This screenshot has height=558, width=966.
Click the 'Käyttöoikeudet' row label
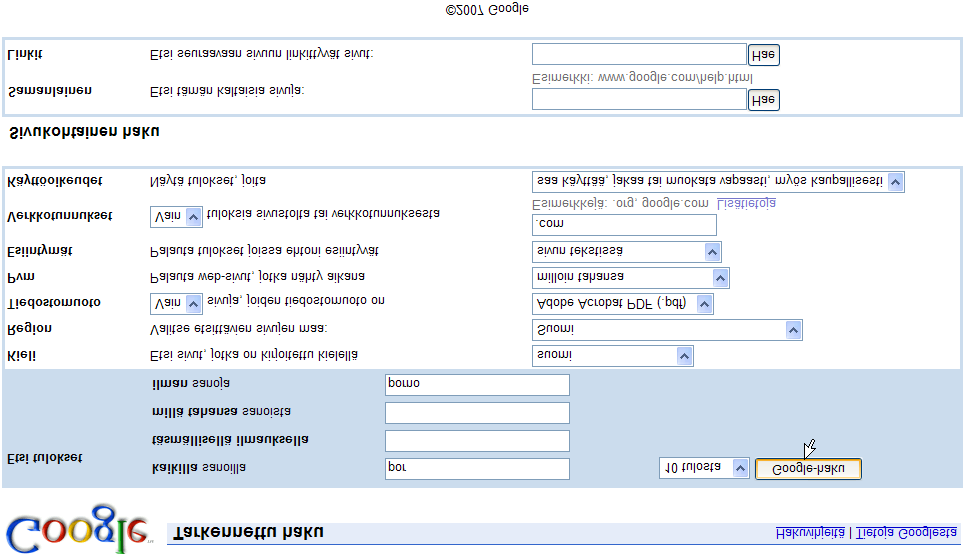coord(55,181)
